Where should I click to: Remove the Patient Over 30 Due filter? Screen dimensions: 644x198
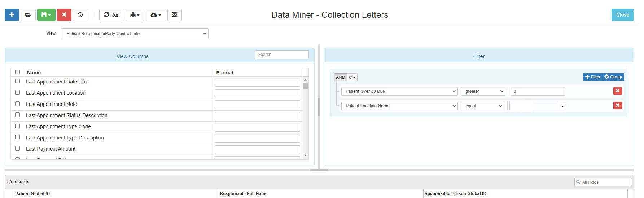(x=618, y=91)
